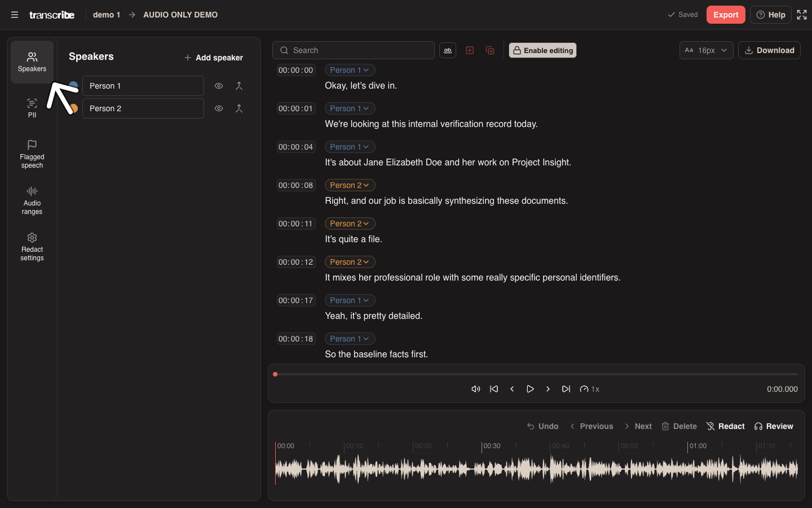
Task: Open the speaker dropdown at 00:00:18
Action: point(350,339)
